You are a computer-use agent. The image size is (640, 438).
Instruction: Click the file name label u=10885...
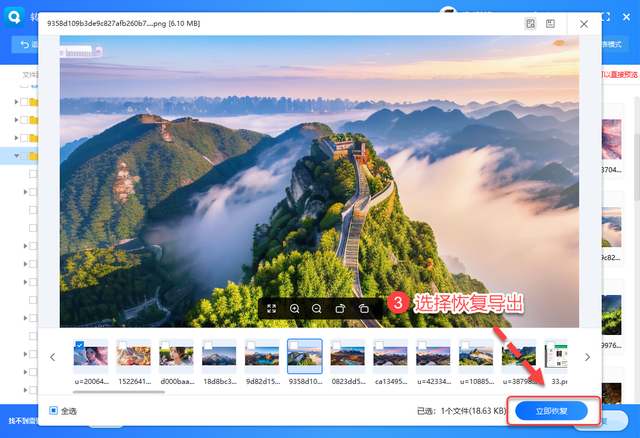coord(477,381)
